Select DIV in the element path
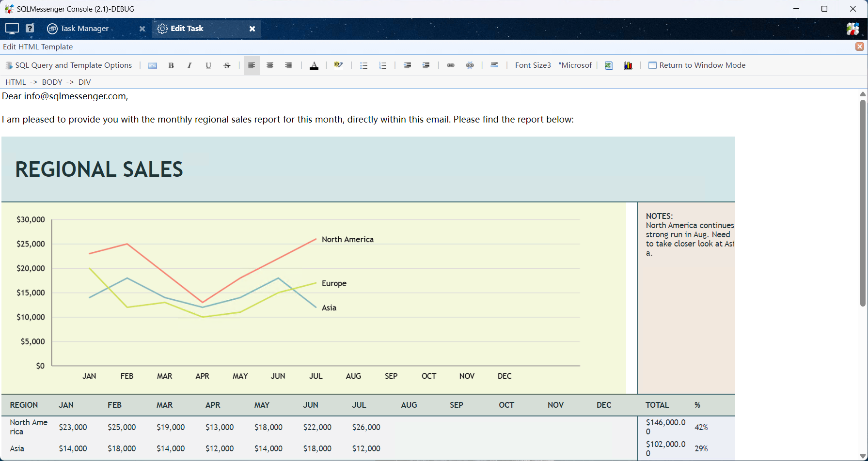Image resolution: width=868 pixels, height=461 pixels. pos(84,82)
